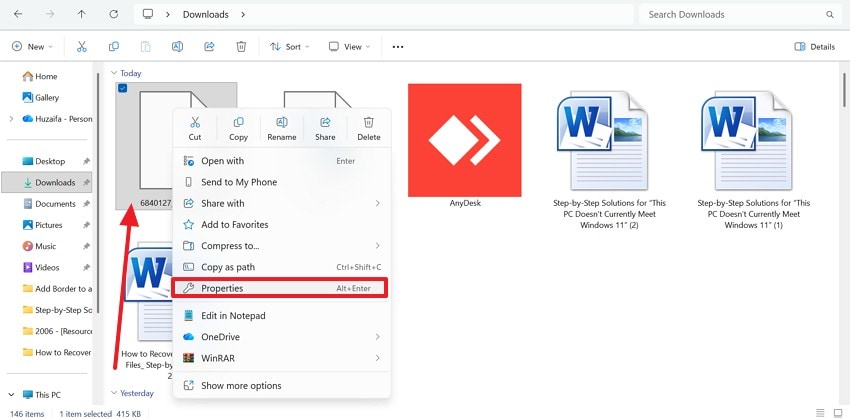Open the See more ellipsis menu
Image resolution: width=850 pixels, height=419 pixels.
tap(398, 47)
